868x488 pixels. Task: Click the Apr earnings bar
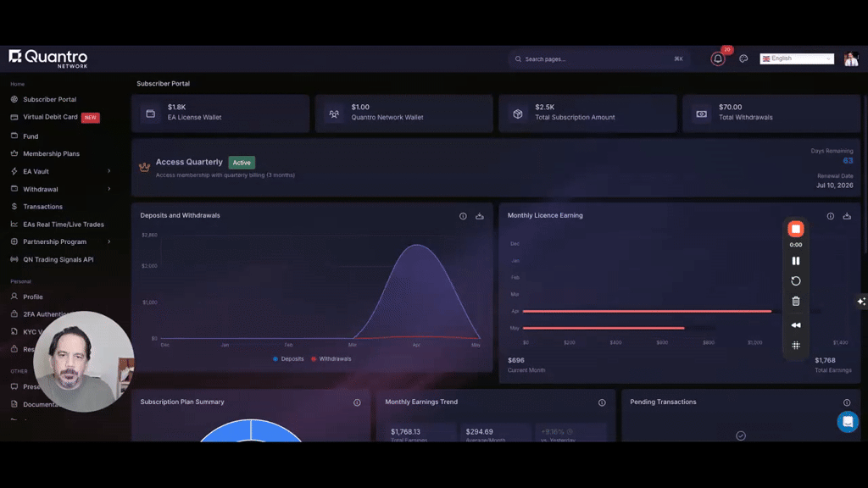(647, 312)
